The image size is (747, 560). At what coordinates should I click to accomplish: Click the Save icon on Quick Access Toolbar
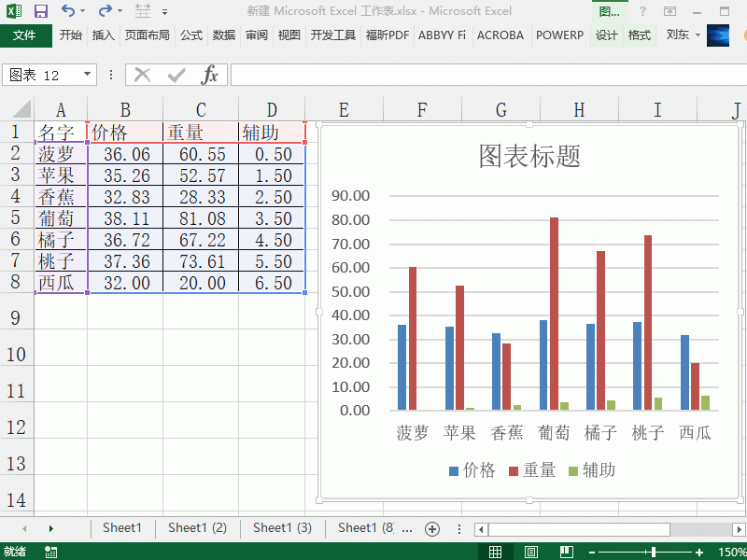click(x=40, y=11)
